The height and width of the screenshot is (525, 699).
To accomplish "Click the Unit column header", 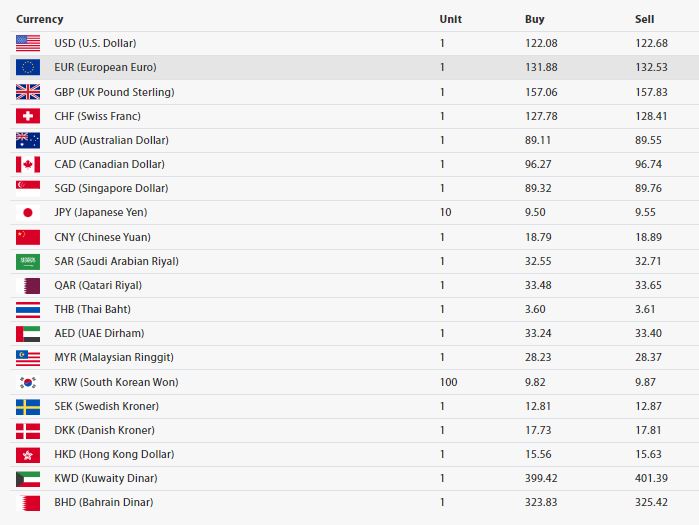I will 451,19.
